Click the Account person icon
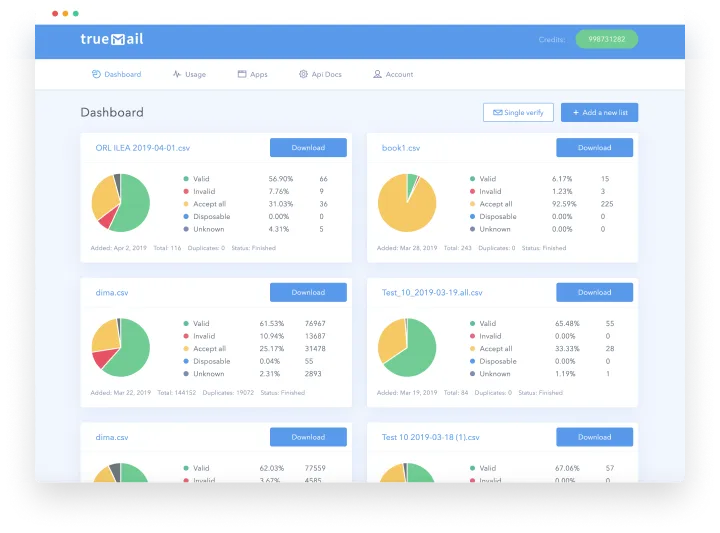 377,74
